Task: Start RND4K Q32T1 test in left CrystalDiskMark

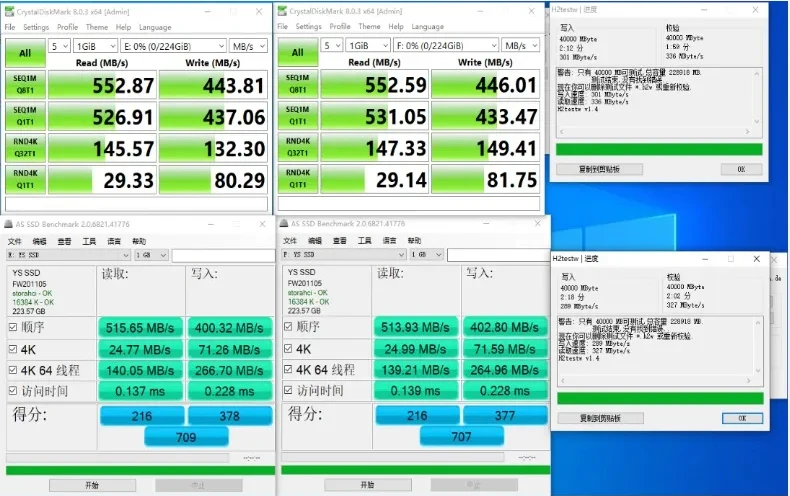Action: pyautogui.click(x=24, y=148)
